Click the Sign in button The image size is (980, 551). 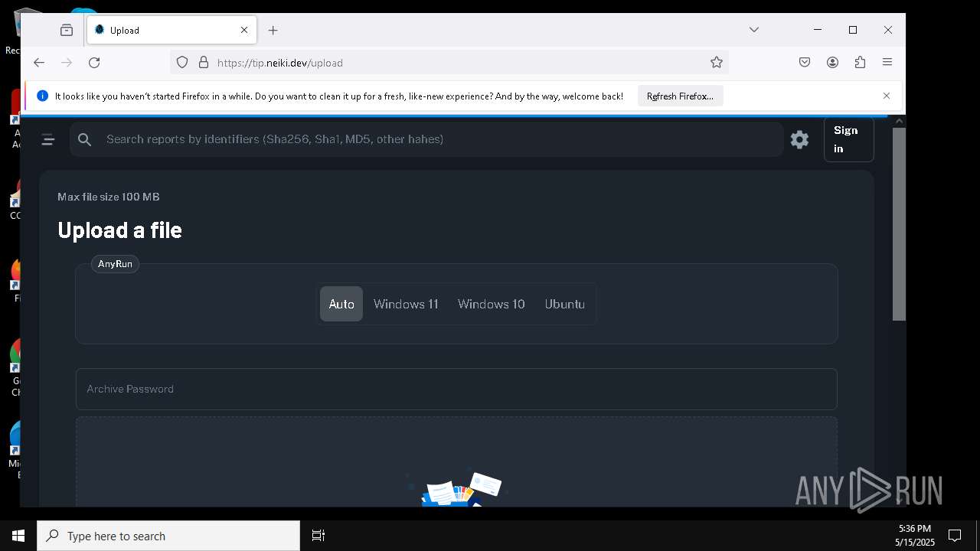[x=848, y=139]
